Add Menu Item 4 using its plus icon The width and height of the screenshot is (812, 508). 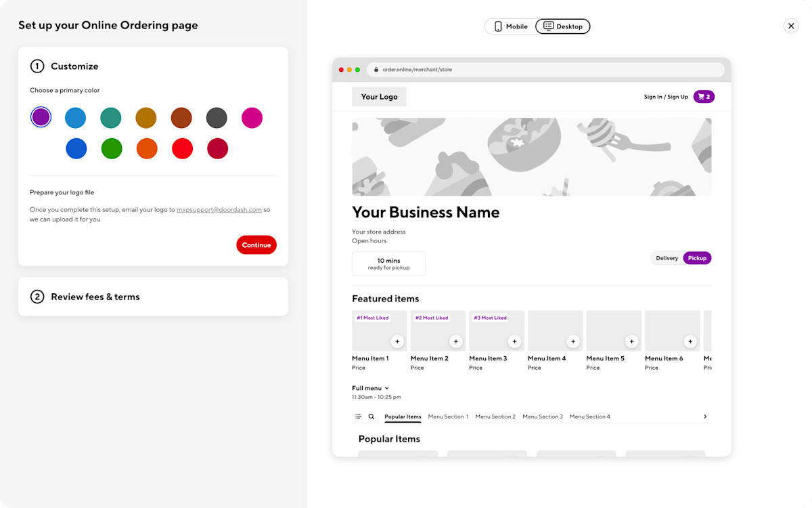pos(573,341)
